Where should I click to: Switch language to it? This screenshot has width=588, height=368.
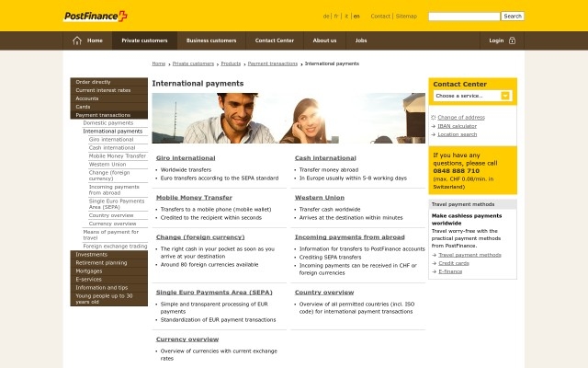point(346,17)
